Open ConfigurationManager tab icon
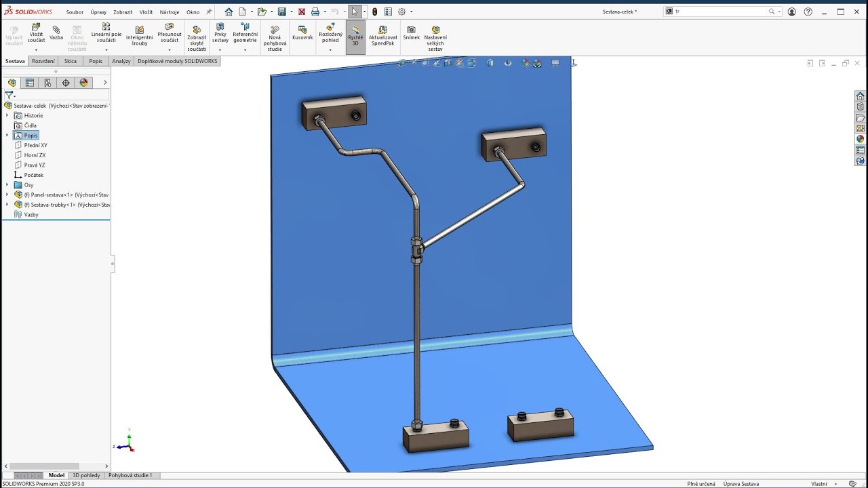The width and height of the screenshot is (868, 488). 47,83
